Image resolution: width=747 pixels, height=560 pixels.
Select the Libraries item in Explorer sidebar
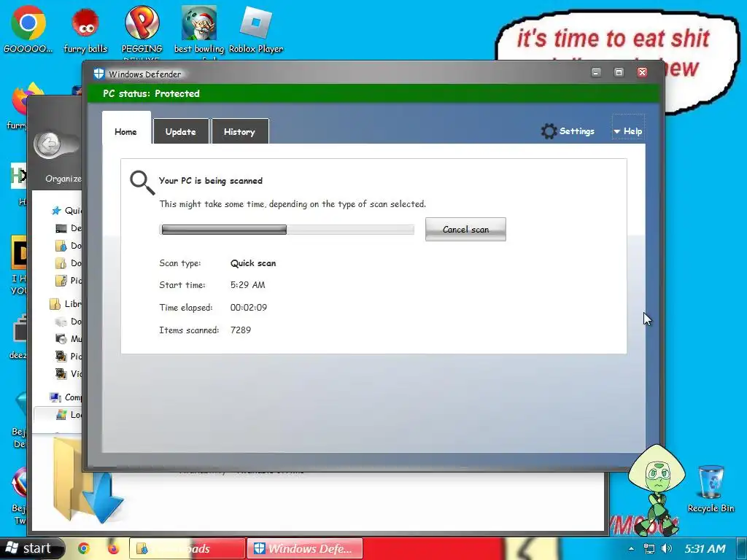[x=65, y=304]
